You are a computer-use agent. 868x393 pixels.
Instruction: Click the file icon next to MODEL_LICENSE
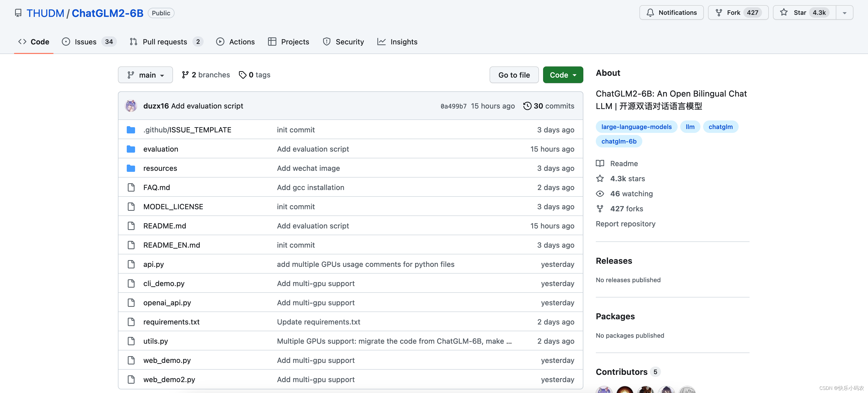click(x=131, y=207)
